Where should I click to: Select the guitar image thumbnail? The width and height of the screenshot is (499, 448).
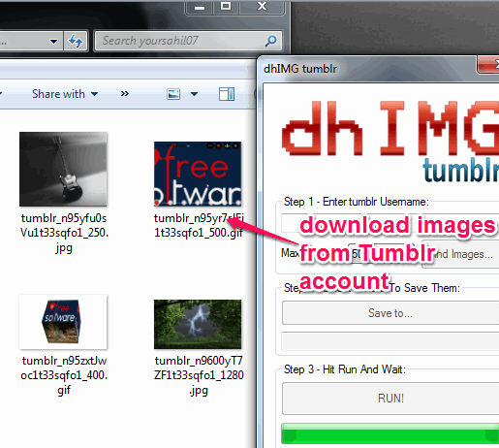(x=63, y=169)
